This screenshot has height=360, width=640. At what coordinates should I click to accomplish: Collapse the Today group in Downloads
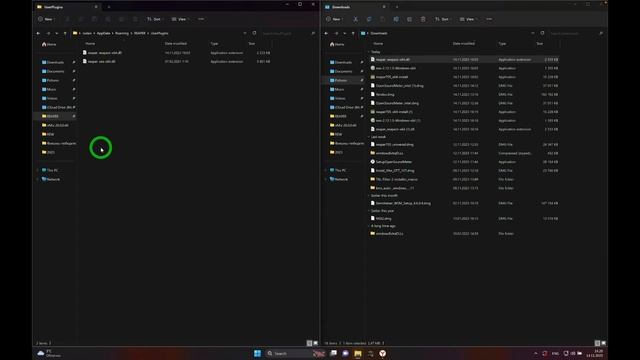[369, 52]
